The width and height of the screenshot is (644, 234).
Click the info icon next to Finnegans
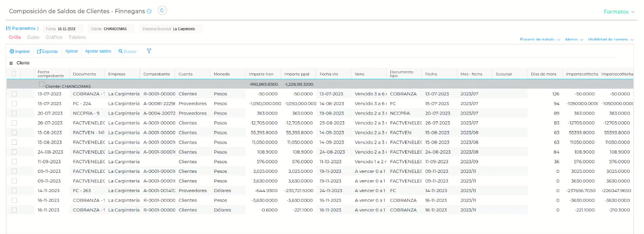(149, 11)
